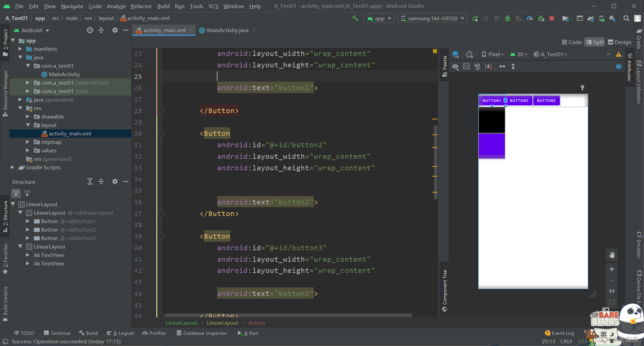Click the Select Opened File target icon
644x346 pixels.
coord(90,30)
